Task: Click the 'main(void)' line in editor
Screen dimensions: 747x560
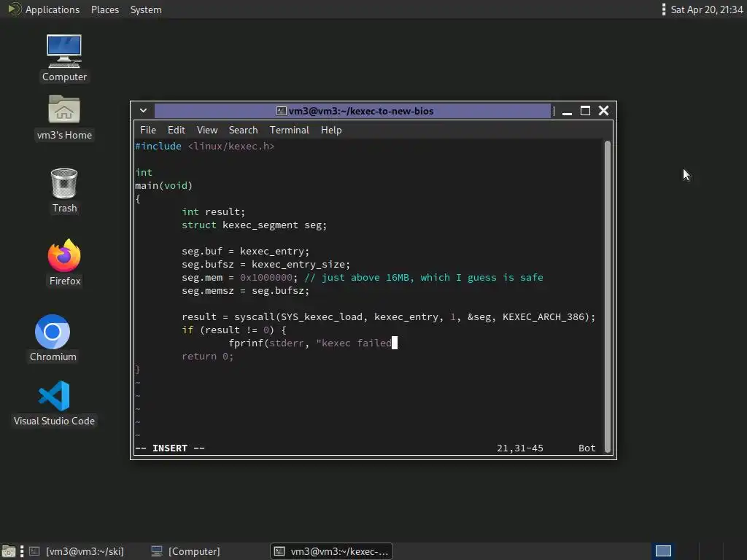Action: click(163, 186)
